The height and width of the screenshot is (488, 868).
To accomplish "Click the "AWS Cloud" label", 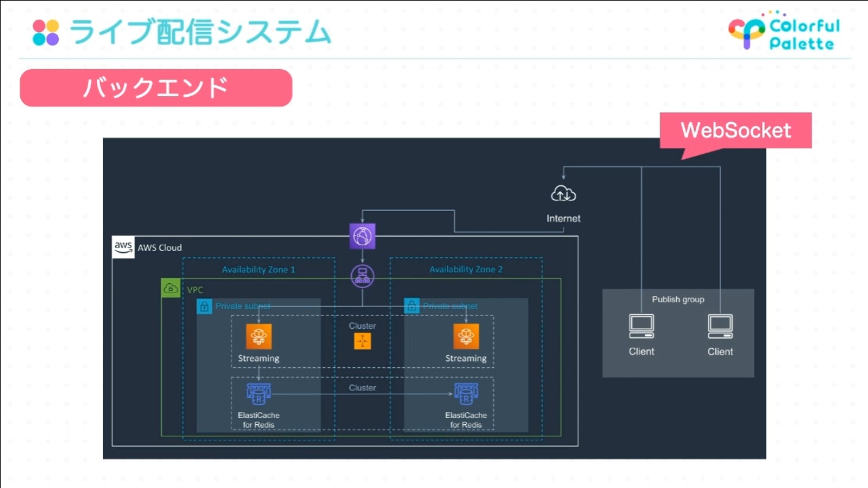I will tap(160, 248).
